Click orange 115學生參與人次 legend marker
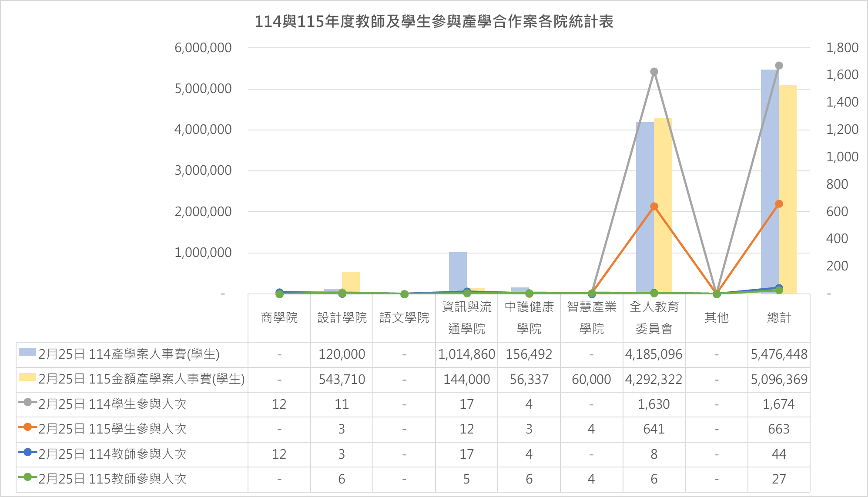This screenshot has width=868, height=497. click(27, 427)
